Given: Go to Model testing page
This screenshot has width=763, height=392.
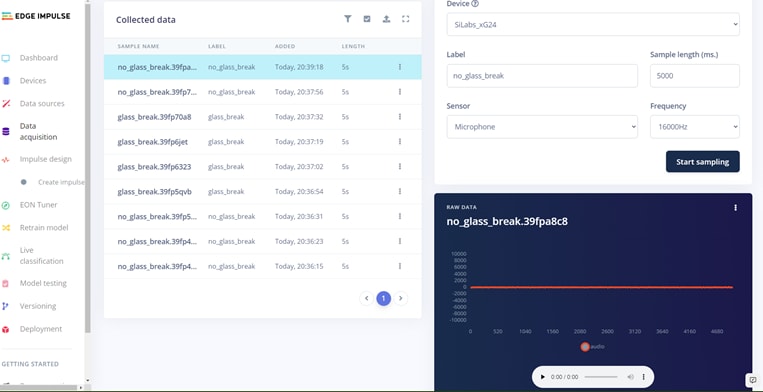Looking at the screenshot, I should tap(43, 283).
